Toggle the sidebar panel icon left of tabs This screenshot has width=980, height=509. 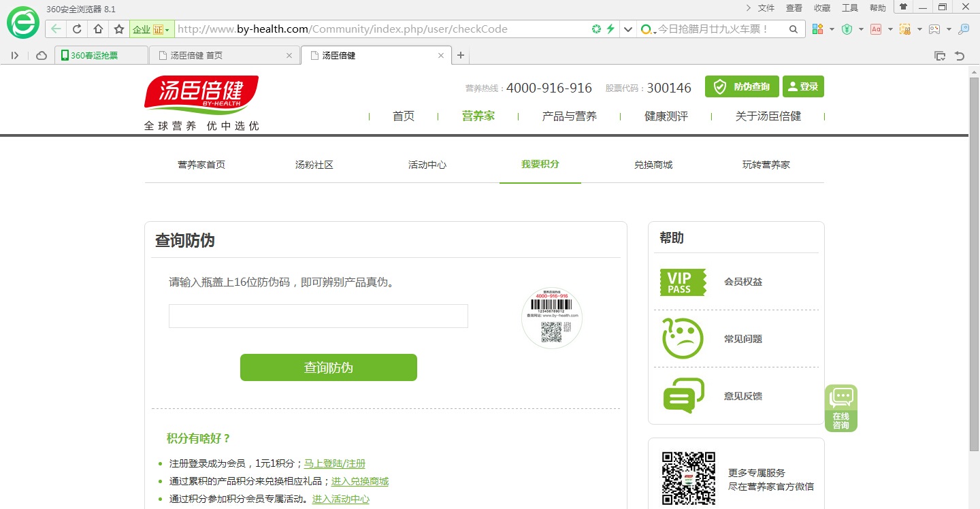click(15, 56)
